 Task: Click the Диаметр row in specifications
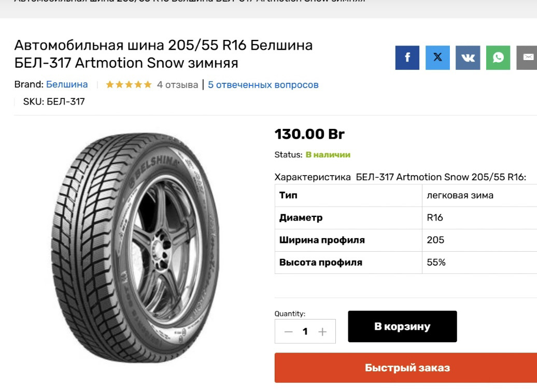(x=404, y=217)
